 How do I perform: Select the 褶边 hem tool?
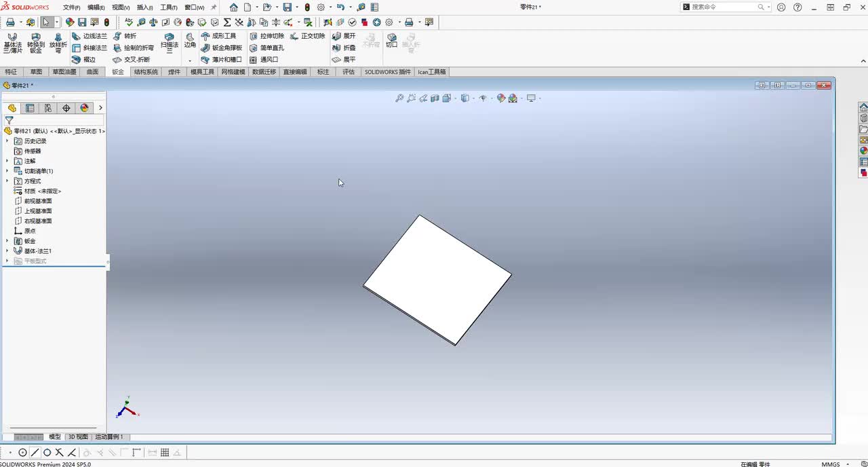click(x=84, y=60)
